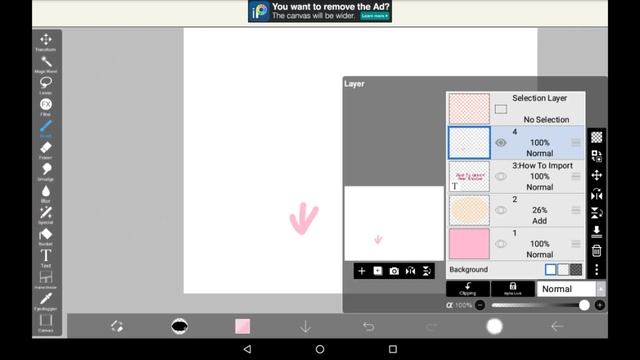The height and width of the screenshot is (360, 640).
Task: Click the checkerboard clear layer icon
Action: click(x=597, y=137)
